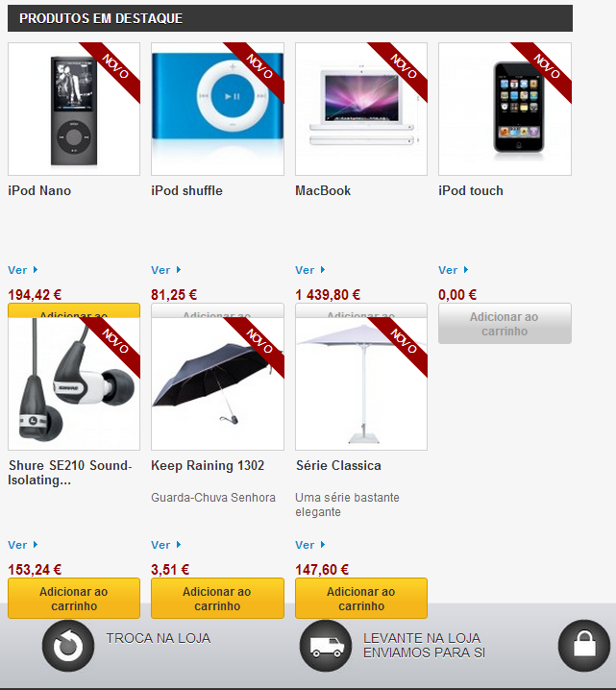Open the iPod Nano product image

pos(74,109)
